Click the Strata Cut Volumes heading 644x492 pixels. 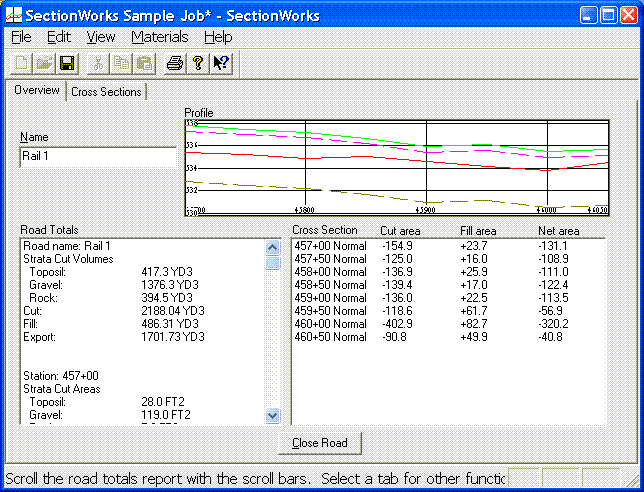68,259
